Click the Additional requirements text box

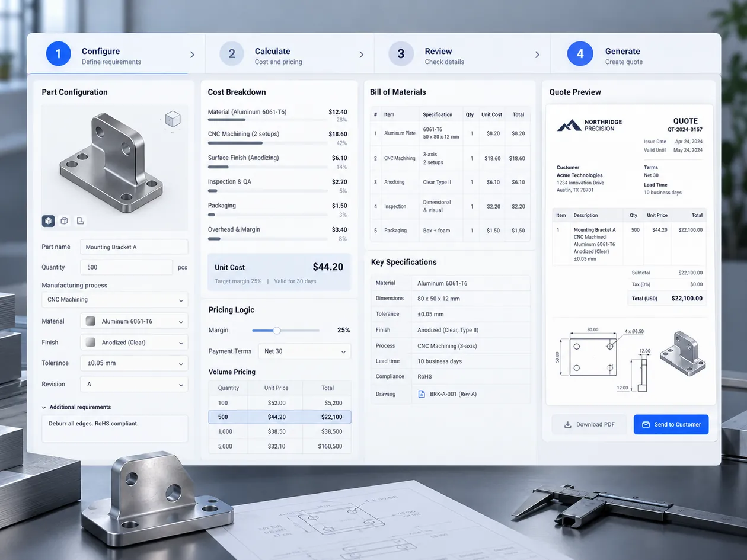(x=114, y=428)
